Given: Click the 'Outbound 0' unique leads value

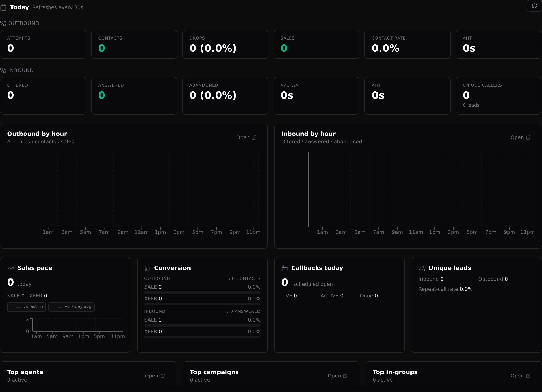Looking at the screenshot, I should [x=493, y=279].
